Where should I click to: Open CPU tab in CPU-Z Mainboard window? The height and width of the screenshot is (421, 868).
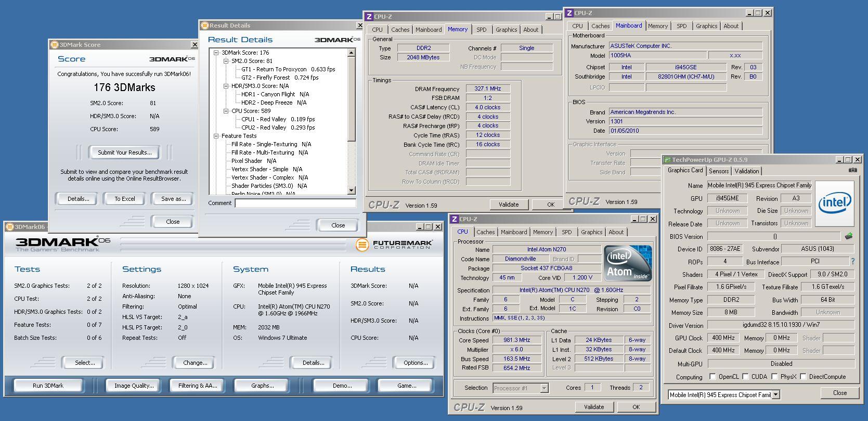(x=577, y=26)
